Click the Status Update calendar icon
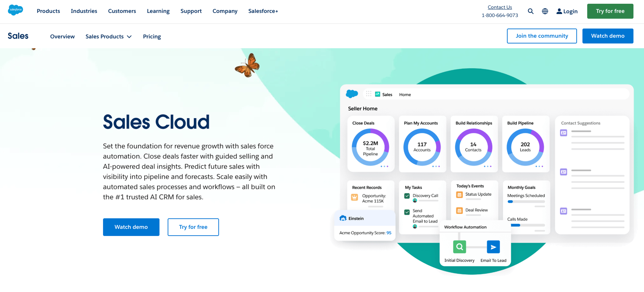 click(459, 195)
